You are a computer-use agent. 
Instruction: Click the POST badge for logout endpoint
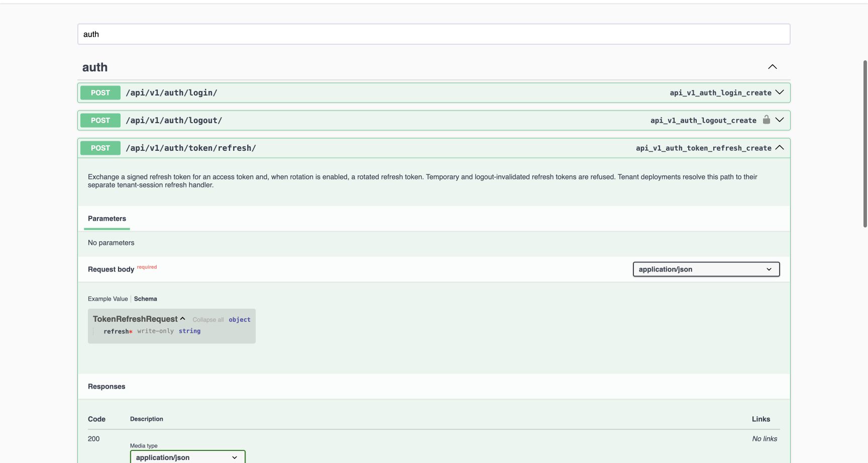point(100,120)
